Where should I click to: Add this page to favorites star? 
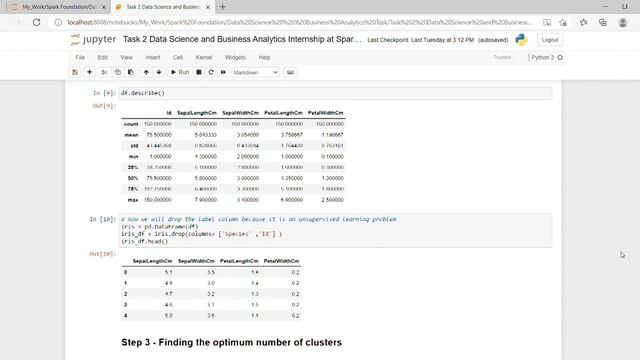point(563,22)
